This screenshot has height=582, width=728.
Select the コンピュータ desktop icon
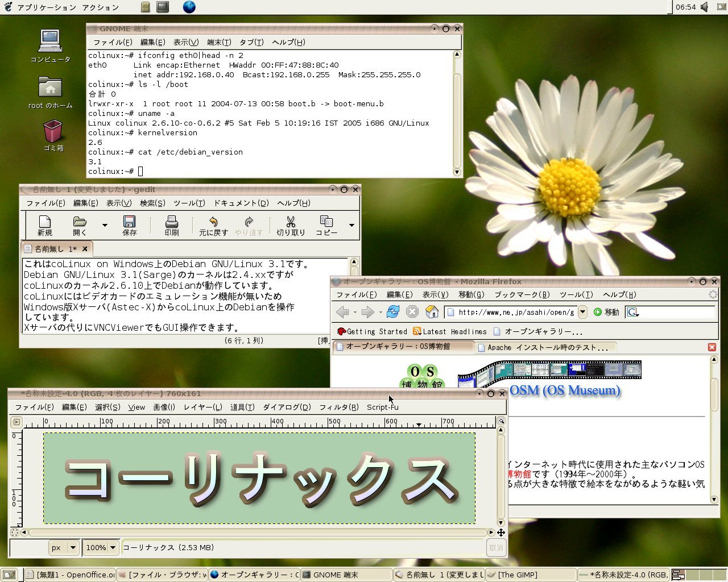[50, 46]
